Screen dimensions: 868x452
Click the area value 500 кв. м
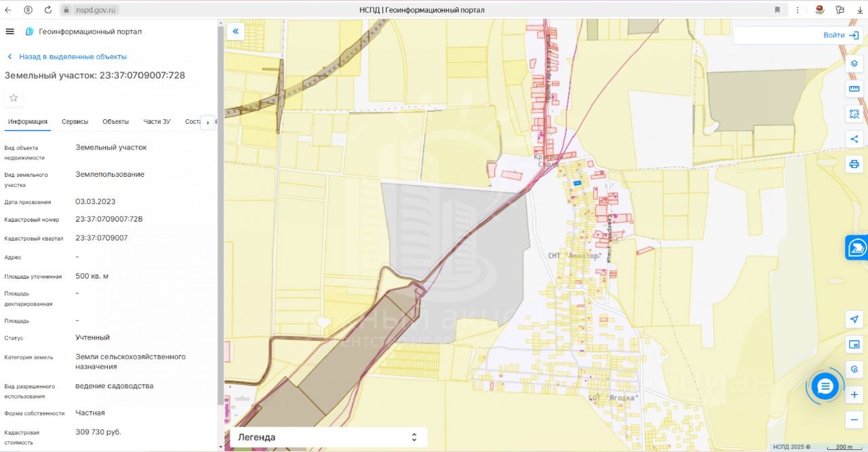[x=92, y=276]
